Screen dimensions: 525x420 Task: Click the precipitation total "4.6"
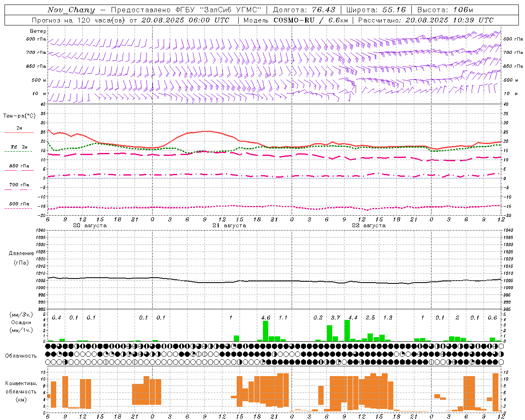pos(266,317)
